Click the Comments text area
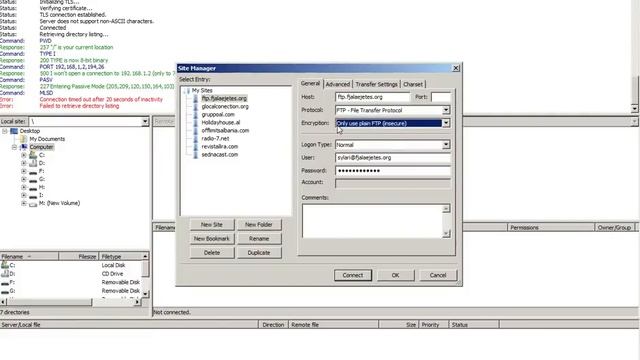 coord(372,221)
